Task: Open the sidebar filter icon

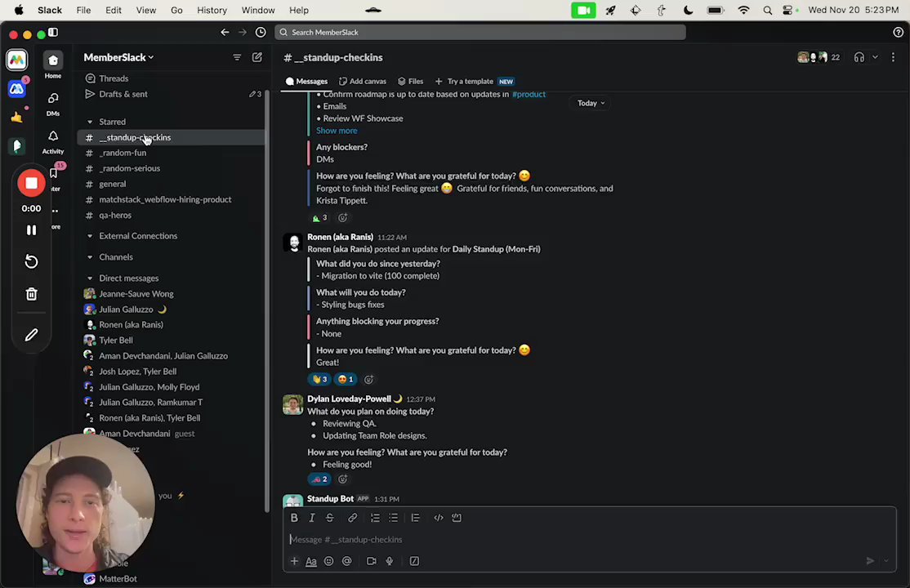Action: [237, 57]
